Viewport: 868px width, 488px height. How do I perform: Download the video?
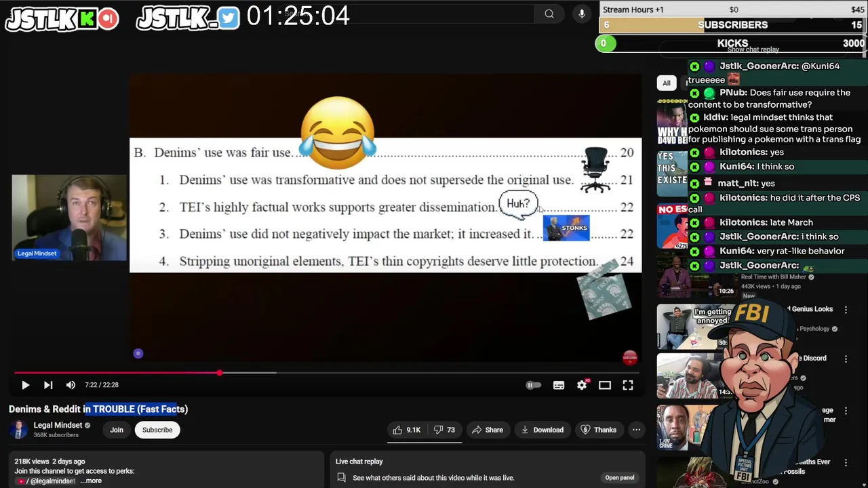click(x=542, y=430)
